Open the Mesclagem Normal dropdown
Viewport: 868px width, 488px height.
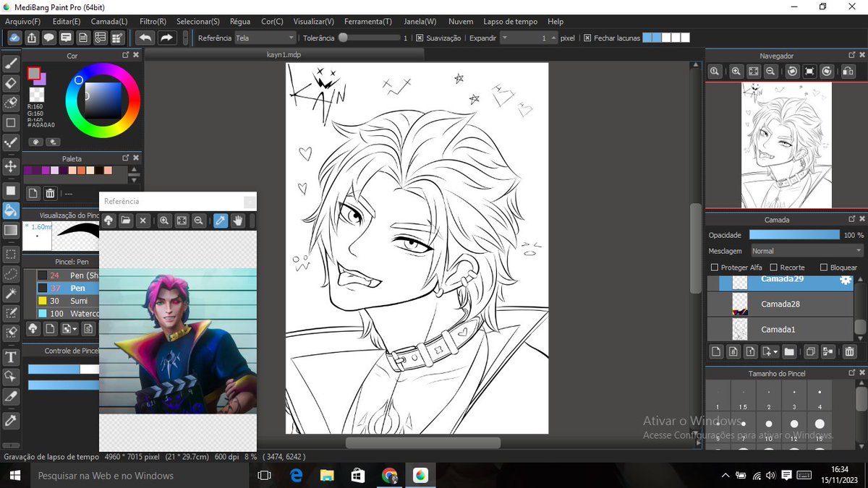807,251
